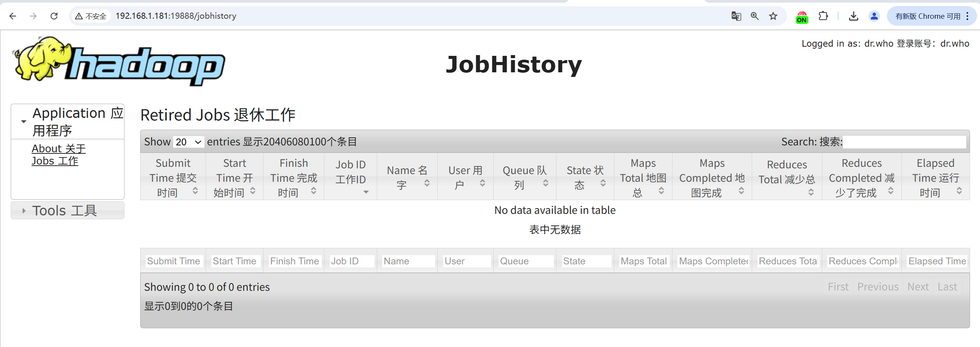Click the Job ID filter field

pyautogui.click(x=352, y=261)
